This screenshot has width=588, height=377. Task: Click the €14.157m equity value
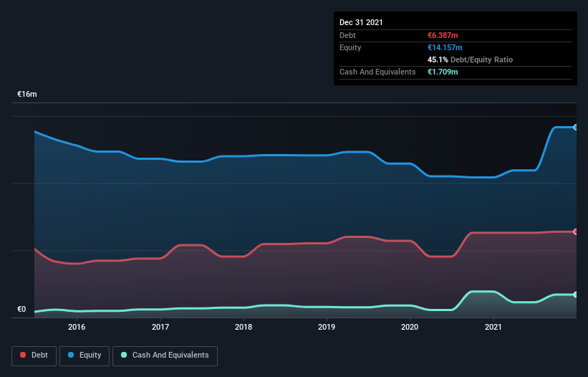click(445, 47)
